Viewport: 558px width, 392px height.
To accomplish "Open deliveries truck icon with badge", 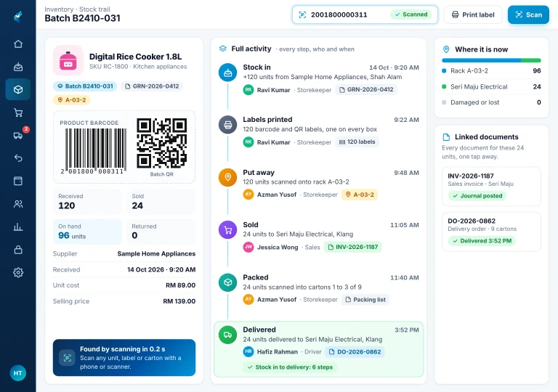I will coord(18,135).
